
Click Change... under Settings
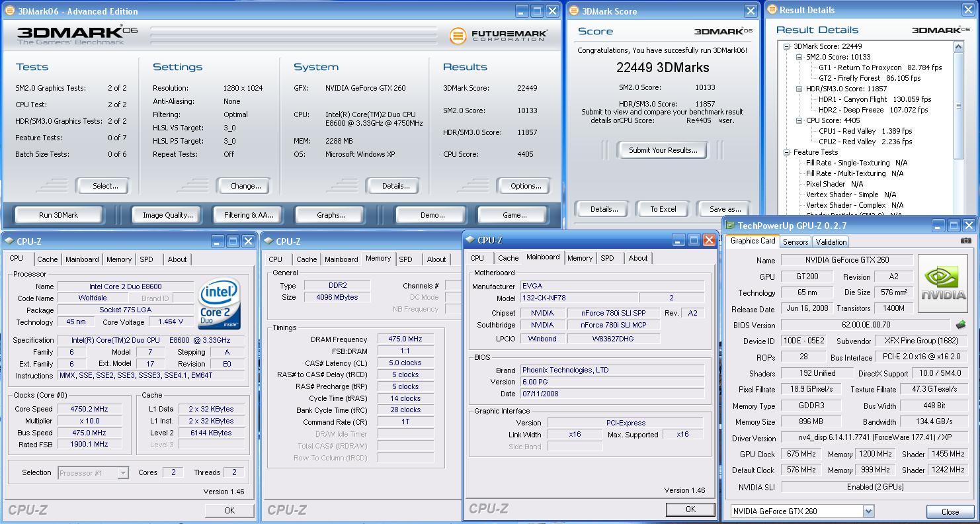(x=245, y=186)
